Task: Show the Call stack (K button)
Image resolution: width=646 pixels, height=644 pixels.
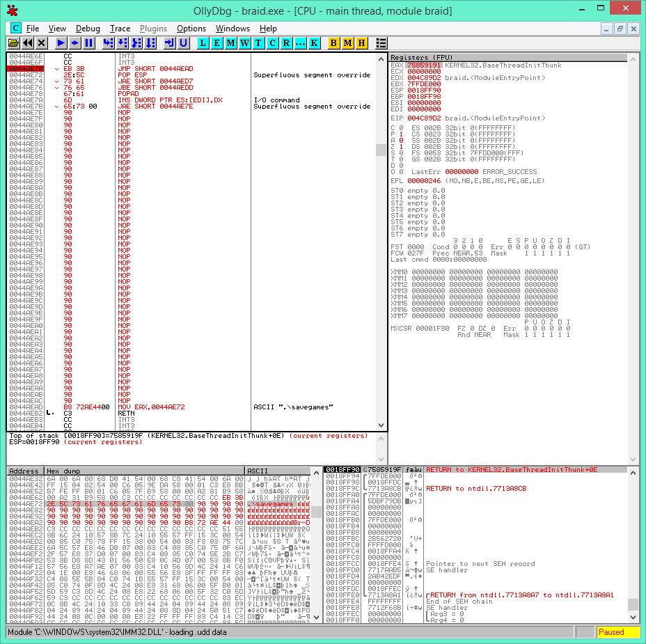Action: click(x=315, y=43)
